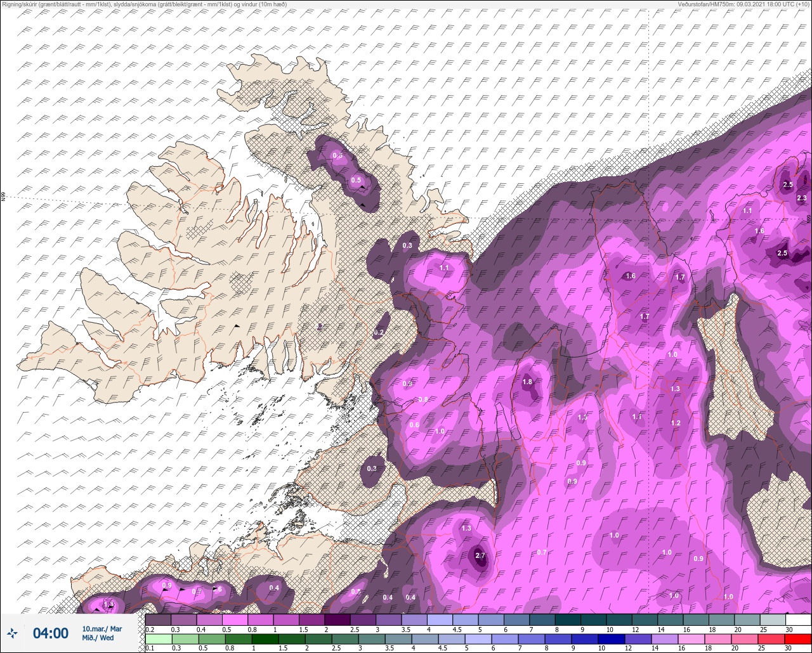The image size is (812, 653).
Task: Select upper legend swatch labelled 25
Action: pyautogui.click(x=773, y=619)
